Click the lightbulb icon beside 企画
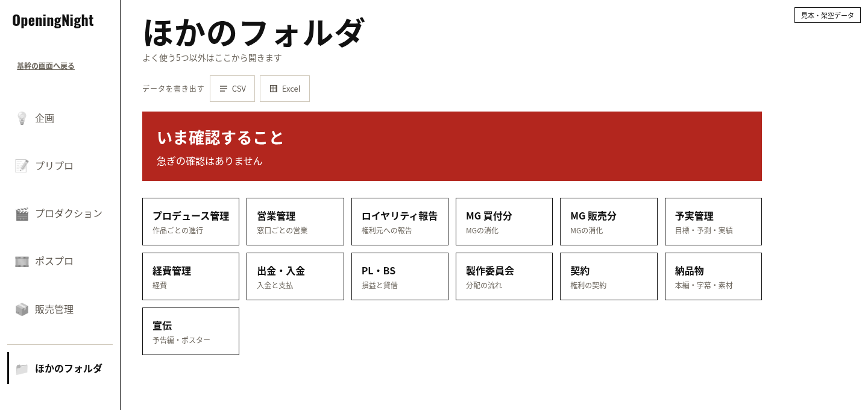The width and height of the screenshot is (868, 410). 22,118
